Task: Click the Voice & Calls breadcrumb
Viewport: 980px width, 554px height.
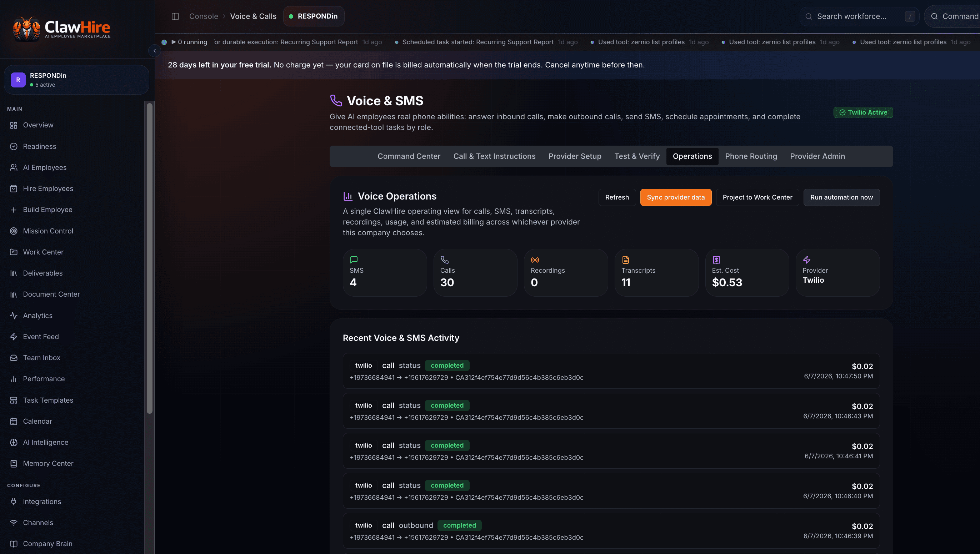Action: (x=253, y=16)
